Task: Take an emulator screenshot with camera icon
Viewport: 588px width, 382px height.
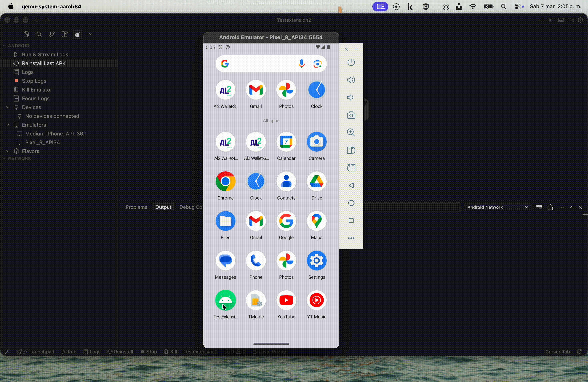Action: click(x=351, y=115)
